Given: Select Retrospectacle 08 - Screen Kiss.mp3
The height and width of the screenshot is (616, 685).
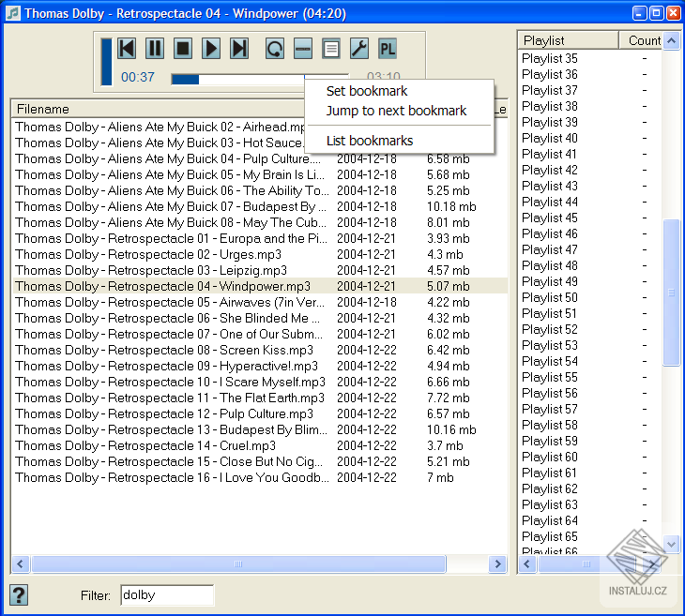Looking at the screenshot, I should [x=260, y=350].
